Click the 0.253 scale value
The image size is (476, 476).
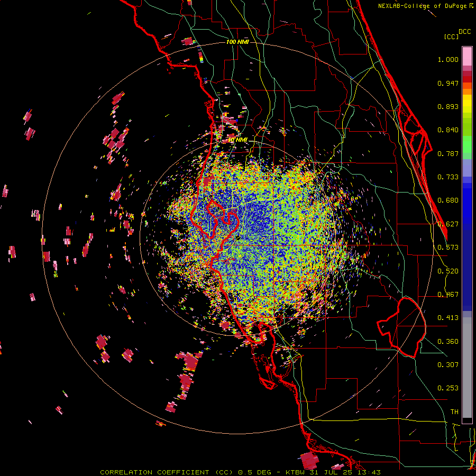pos(448,388)
